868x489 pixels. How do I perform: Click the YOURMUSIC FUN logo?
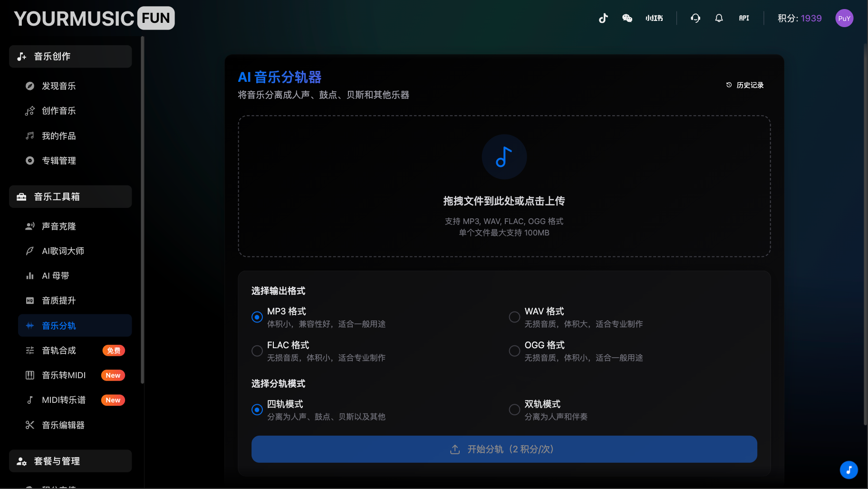tap(94, 19)
